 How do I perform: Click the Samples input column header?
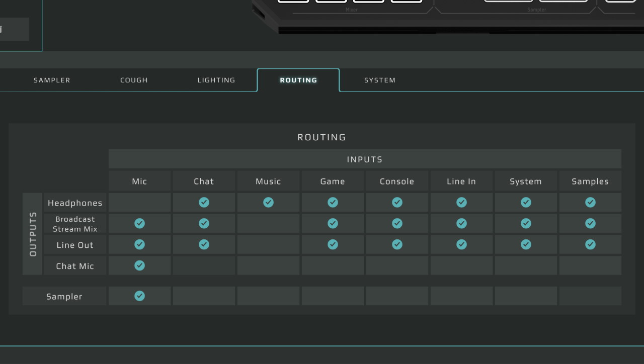pos(590,181)
